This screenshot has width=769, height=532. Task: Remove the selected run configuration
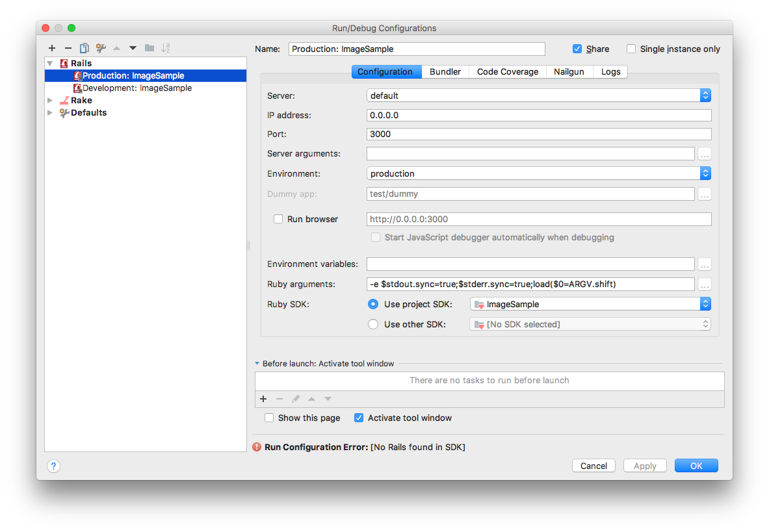(68, 47)
